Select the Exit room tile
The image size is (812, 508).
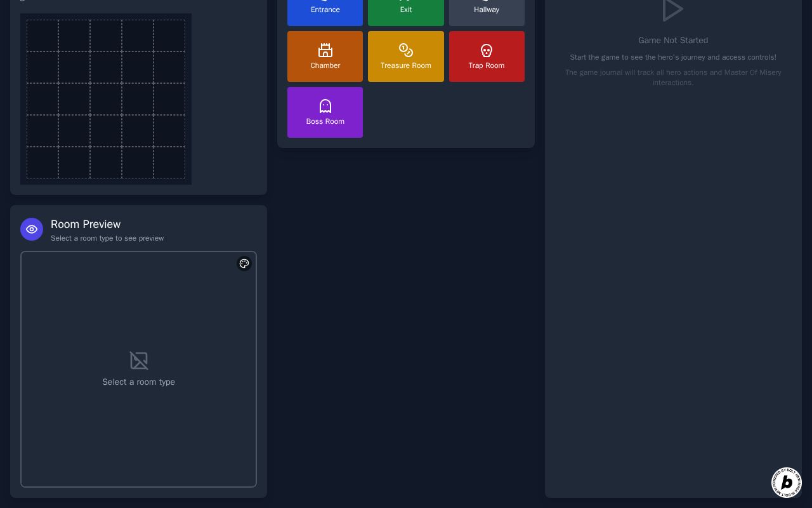point(406,10)
